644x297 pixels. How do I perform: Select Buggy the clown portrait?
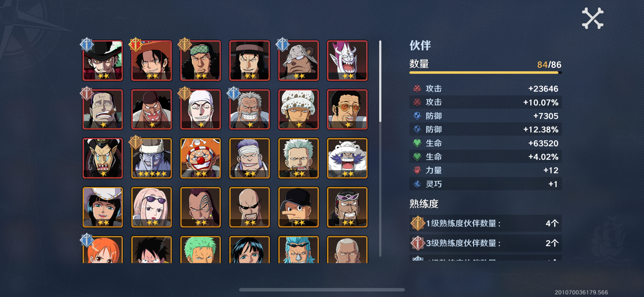(x=200, y=158)
